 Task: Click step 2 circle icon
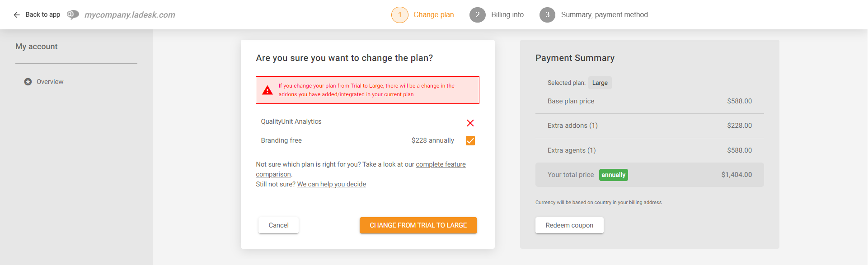477,15
